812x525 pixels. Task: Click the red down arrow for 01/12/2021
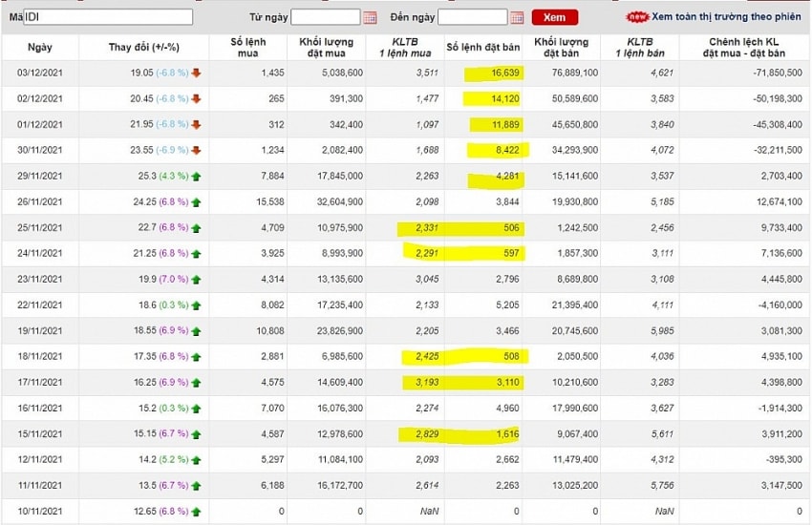click(x=196, y=125)
